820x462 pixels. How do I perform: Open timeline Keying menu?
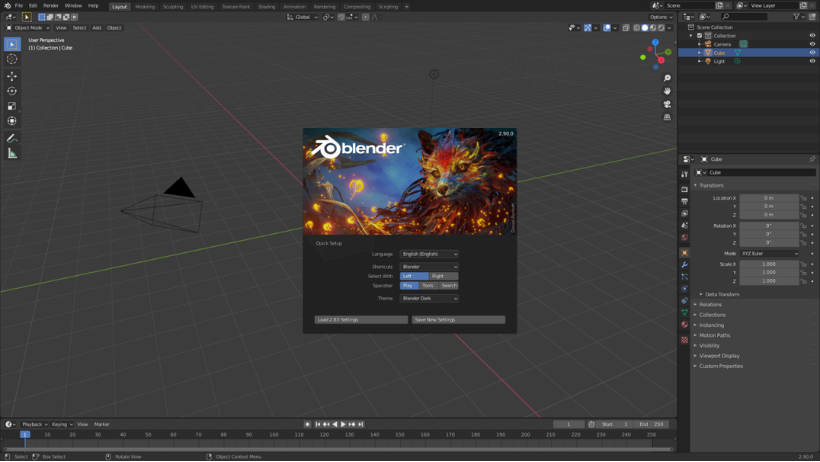[x=61, y=424]
